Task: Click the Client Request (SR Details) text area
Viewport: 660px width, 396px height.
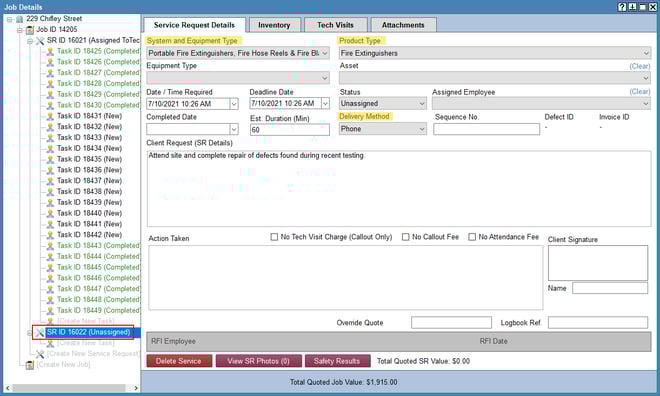Action: pyautogui.click(x=399, y=189)
